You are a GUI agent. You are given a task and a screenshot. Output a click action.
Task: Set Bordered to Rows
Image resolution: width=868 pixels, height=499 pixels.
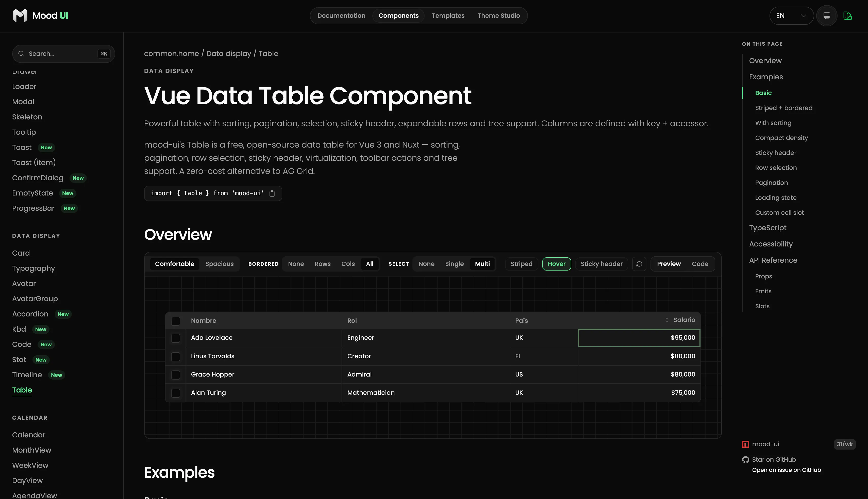pos(322,264)
